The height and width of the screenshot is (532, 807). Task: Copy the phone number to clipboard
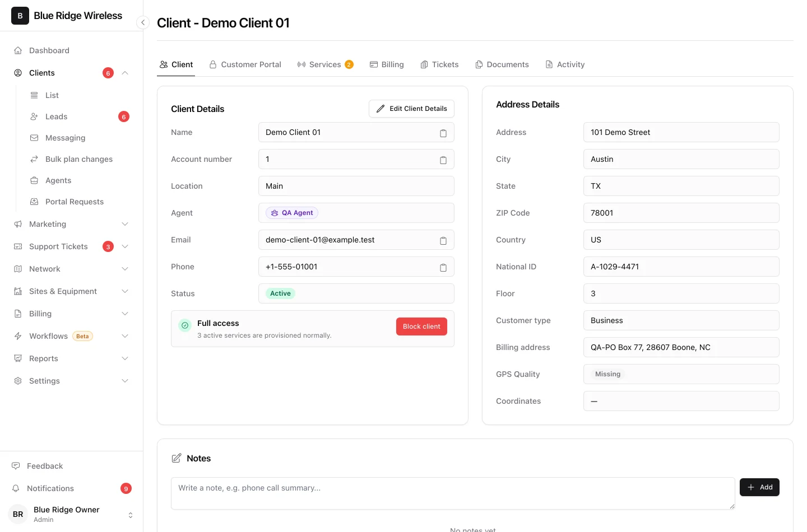[443, 268]
